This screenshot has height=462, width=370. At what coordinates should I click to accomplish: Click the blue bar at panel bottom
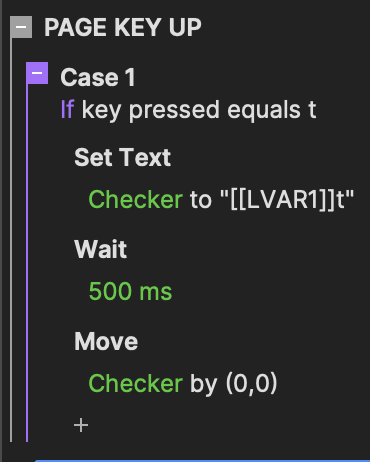tap(202, 461)
